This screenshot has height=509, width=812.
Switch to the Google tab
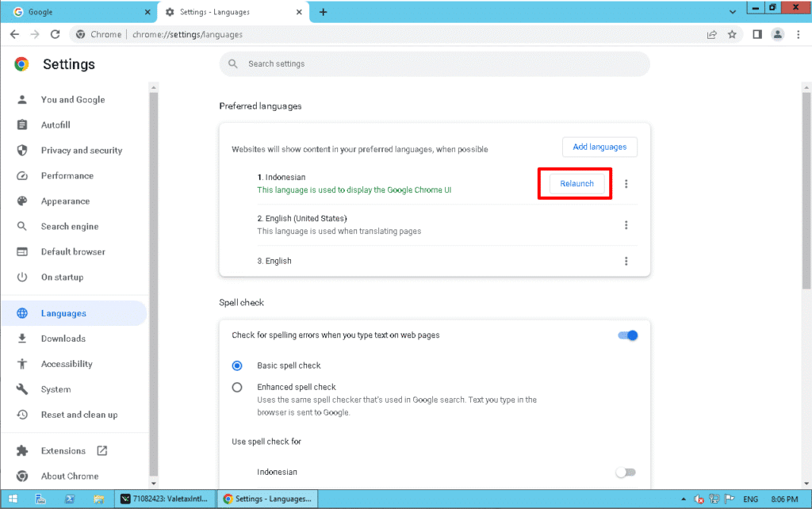click(x=79, y=12)
